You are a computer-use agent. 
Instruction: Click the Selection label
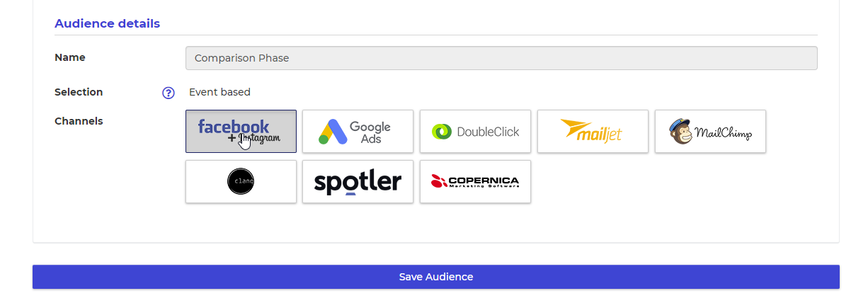pyautogui.click(x=79, y=92)
